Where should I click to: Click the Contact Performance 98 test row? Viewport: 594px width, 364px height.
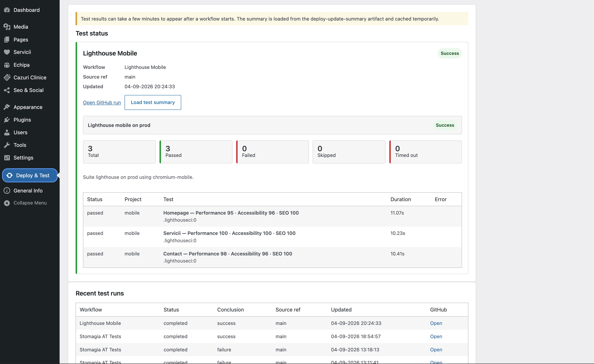pyautogui.click(x=272, y=257)
